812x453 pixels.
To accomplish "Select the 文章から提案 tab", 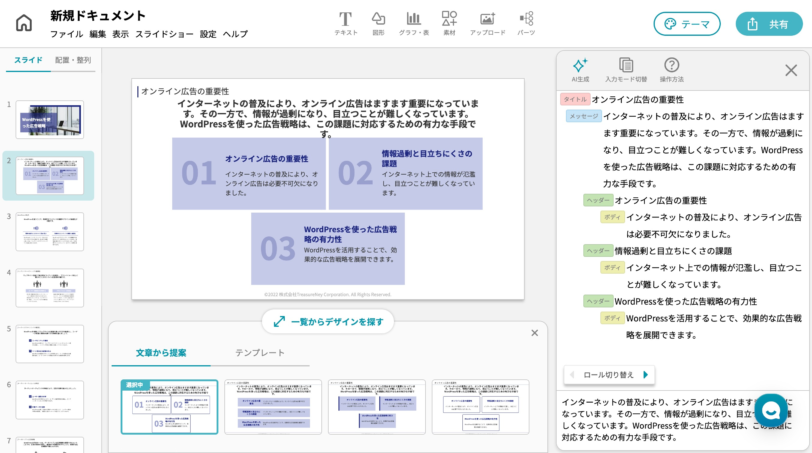I will (x=161, y=353).
